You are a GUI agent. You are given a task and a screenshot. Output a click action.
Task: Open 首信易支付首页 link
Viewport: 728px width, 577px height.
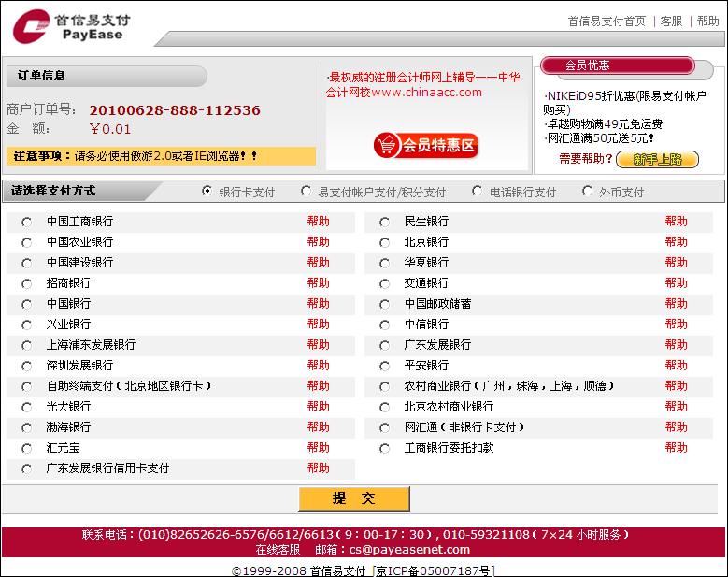point(607,21)
